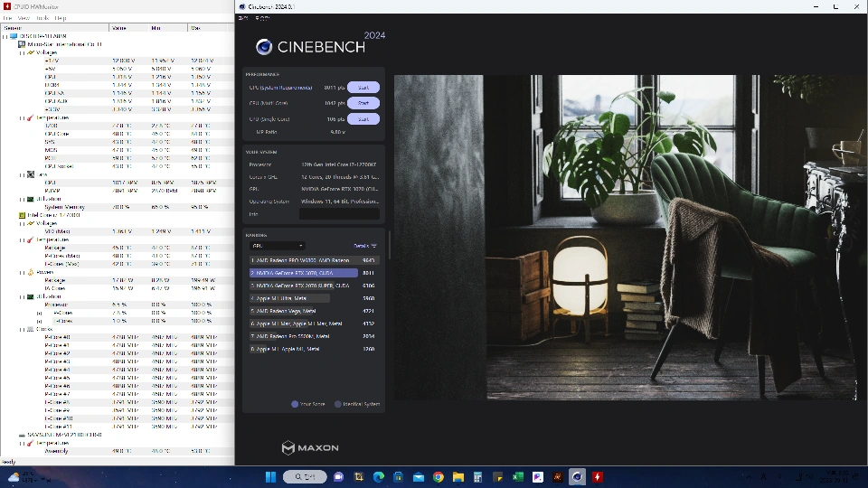Click the HWMonitor title bar app icon
Viewport: 868px width, 488px height.
pyautogui.click(x=6, y=6)
